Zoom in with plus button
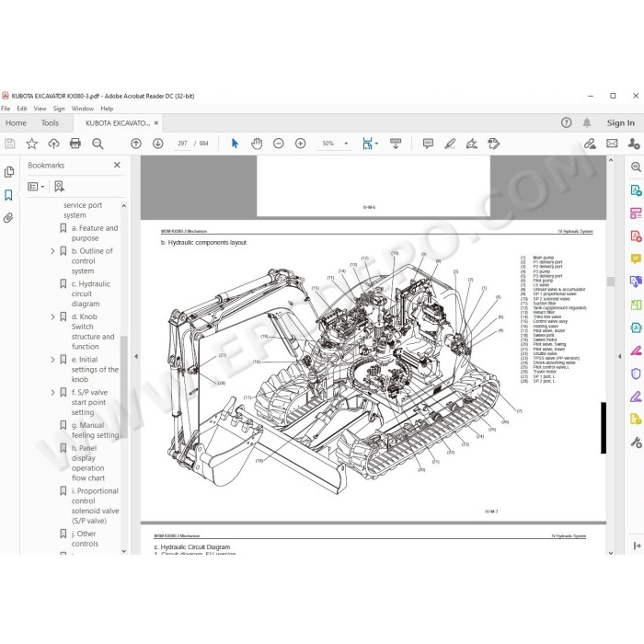Image resolution: width=644 pixels, height=644 pixels. pos(300,144)
